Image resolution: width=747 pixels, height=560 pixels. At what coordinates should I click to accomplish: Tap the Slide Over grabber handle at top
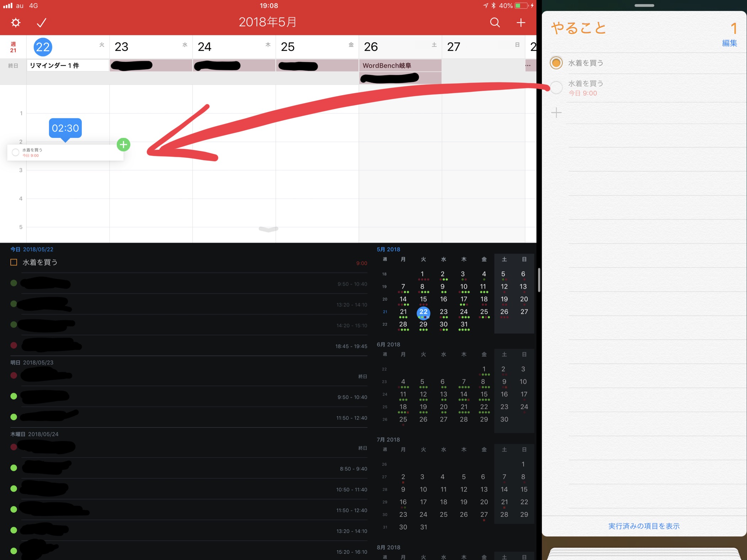tap(644, 5)
